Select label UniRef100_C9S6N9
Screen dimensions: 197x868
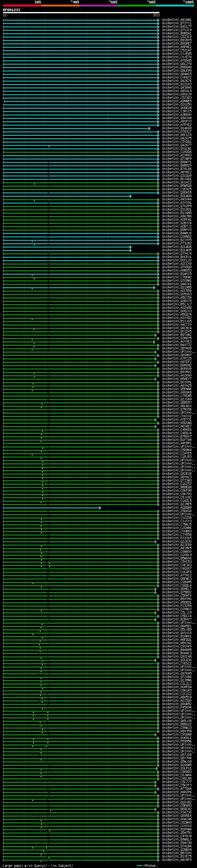[176, 734]
